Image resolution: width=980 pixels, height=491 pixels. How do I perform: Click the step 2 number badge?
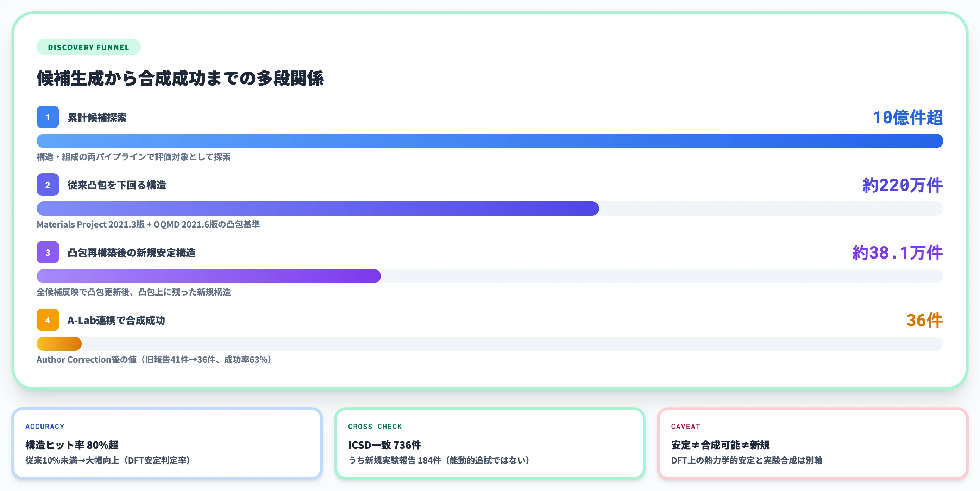(x=48, y=185)
